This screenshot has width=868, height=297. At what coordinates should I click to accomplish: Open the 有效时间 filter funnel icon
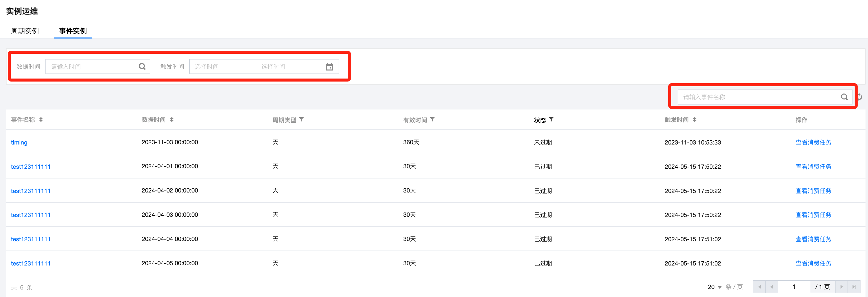tap(432, 119)
